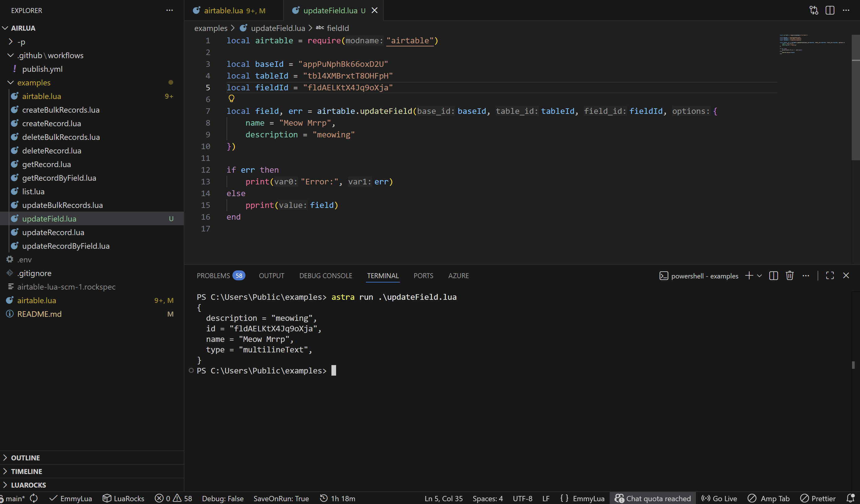Click the notifications bell in the status bar
The height and width of the screenshot is (504, 860).
pyautogui.click(x=850, y=498)
